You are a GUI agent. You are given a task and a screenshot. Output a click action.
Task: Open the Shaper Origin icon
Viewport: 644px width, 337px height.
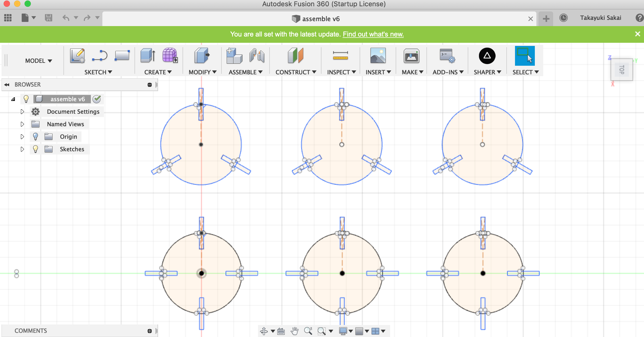[x=487, y=56]
